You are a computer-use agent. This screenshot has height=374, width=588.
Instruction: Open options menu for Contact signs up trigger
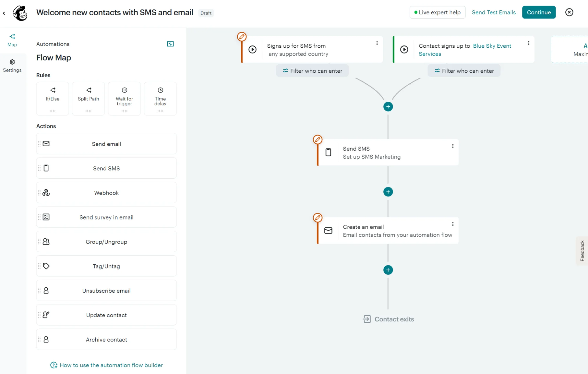point(529,43)
